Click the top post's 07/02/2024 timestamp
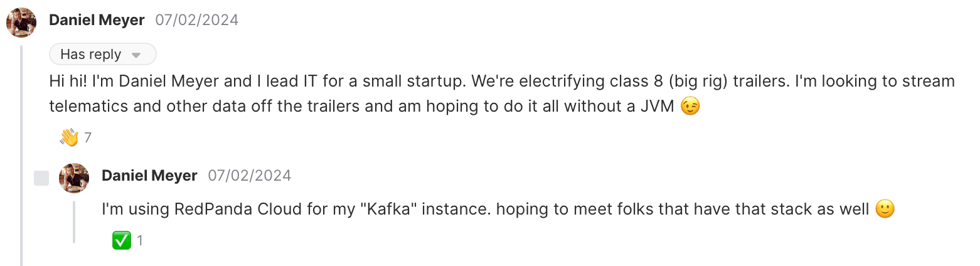 click(197, 20)
